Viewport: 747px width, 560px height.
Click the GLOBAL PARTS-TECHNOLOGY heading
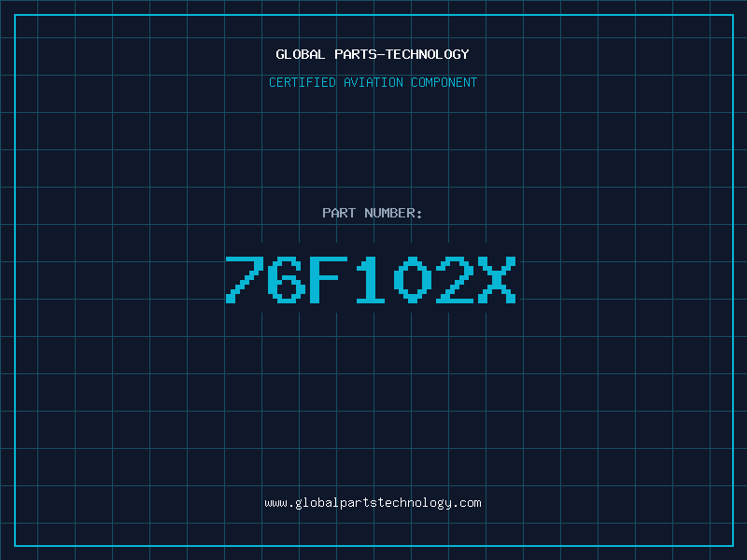coord(373,54)
